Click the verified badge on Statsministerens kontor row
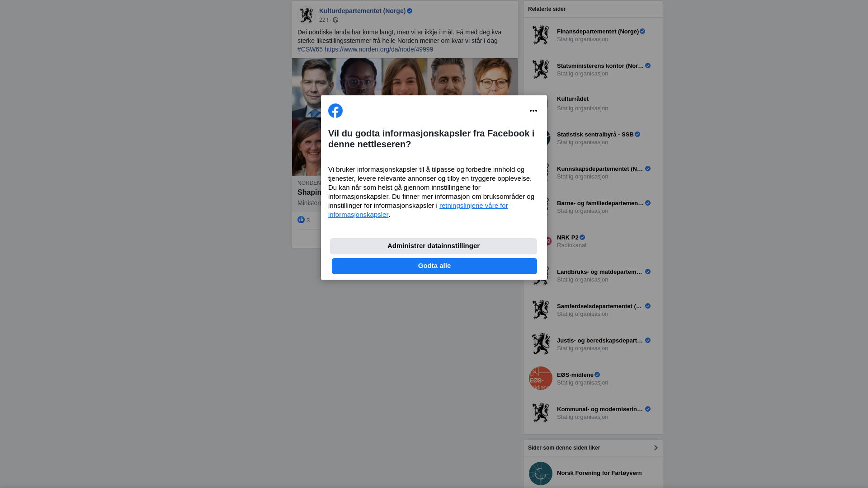Image resolution: width=868 pixels, height=488 pixels. point(648,66)
